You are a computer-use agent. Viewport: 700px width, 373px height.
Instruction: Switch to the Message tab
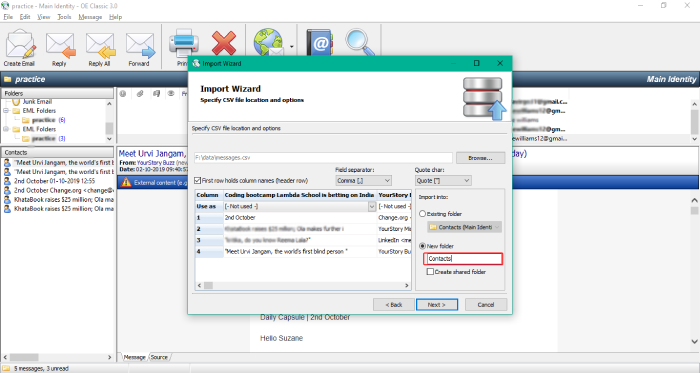coord(134,357)
